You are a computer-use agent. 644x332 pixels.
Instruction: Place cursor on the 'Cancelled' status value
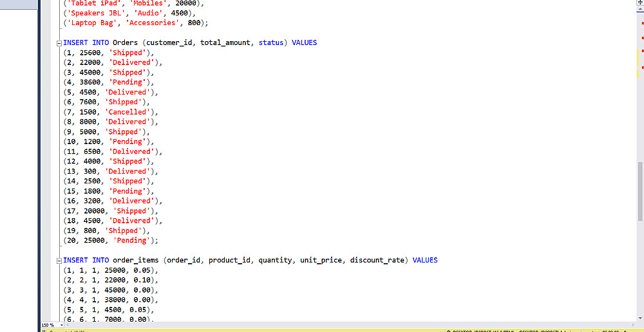[128, 112]
